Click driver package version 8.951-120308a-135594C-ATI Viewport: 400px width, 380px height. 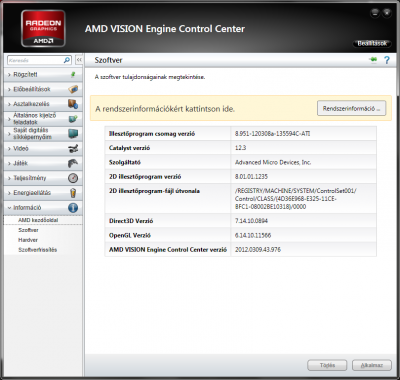click(x=272, y=133)
